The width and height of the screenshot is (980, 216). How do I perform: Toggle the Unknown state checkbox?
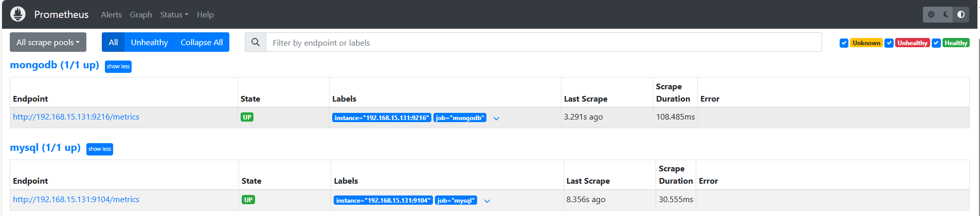pyautogui.click(x=844, y=43)
